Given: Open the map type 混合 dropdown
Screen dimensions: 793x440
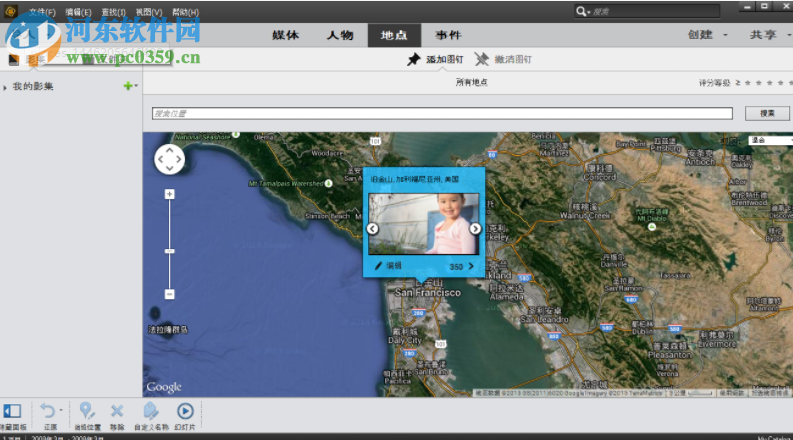Looking at the screenshot, I should click(x=770, y=140).
